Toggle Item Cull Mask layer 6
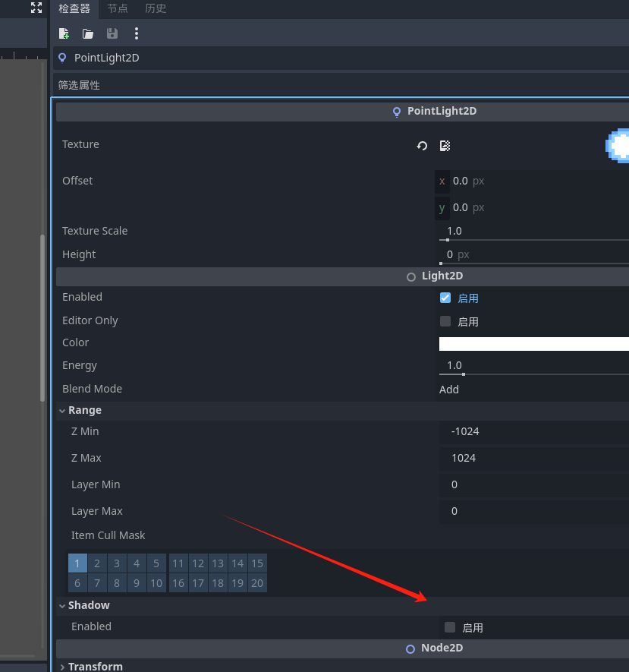Screen dimensions: 629x672 pyautogui.click(x=77, y=583)
